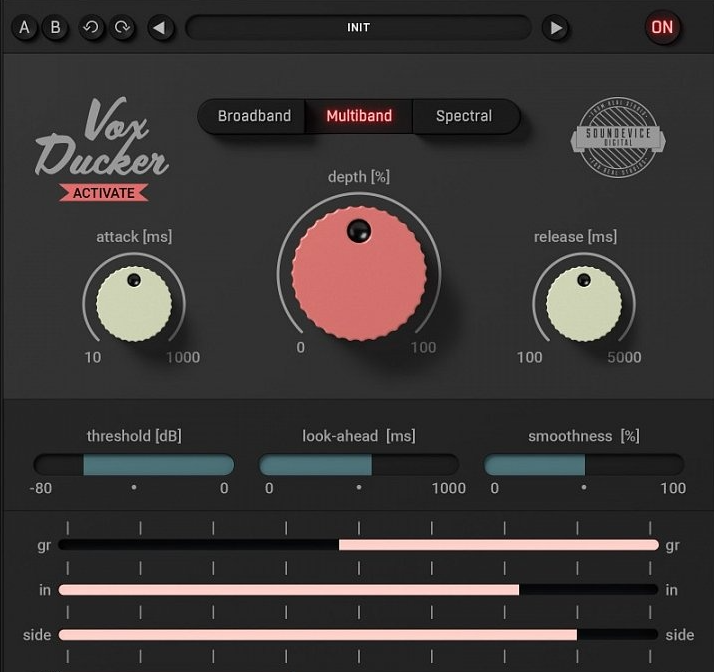Click the release knob

click(x=584, y=304)
